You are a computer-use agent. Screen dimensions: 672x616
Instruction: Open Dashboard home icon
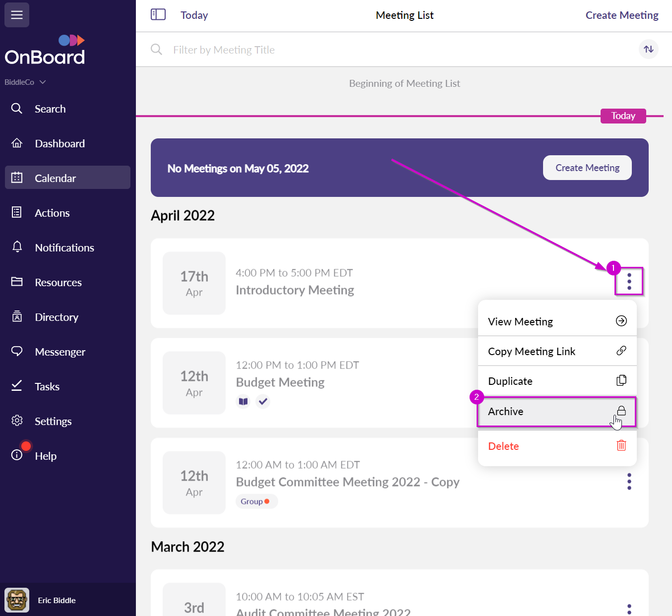click(17, 143)
